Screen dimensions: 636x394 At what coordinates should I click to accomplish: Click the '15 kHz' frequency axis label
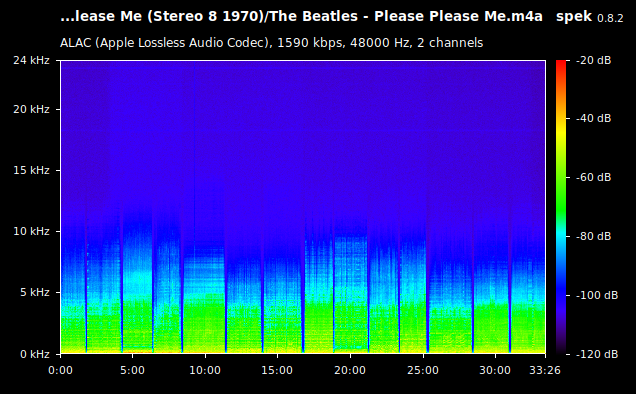pos(31,170)
